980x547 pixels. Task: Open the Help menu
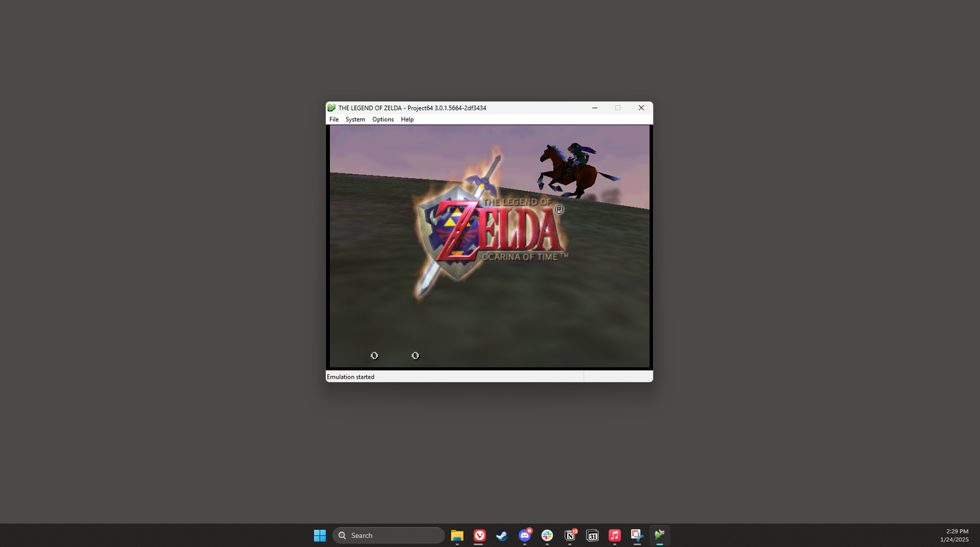coord(407,119)
